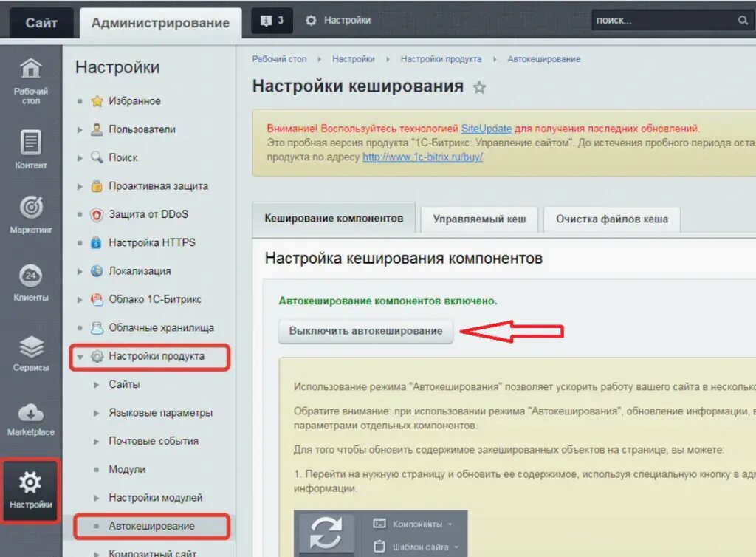
Task: Expand the Проактивная защита node
Action: click(80, 186)
